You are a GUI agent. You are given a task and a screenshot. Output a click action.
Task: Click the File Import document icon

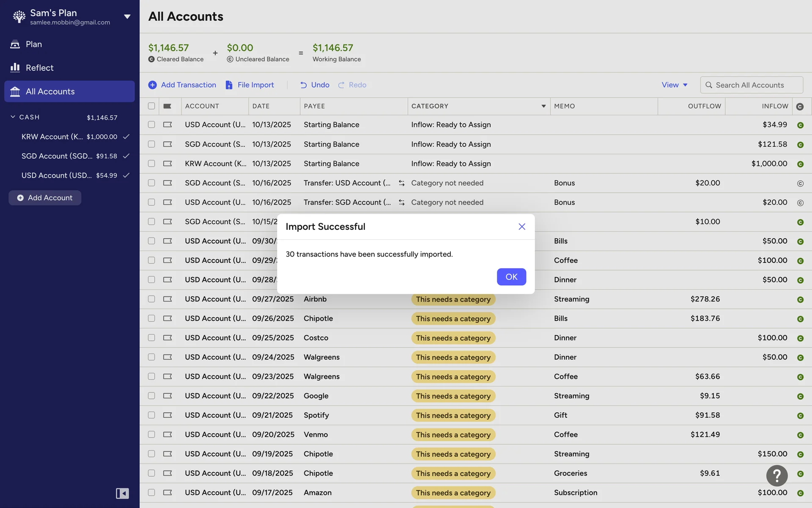click(229, 85)
